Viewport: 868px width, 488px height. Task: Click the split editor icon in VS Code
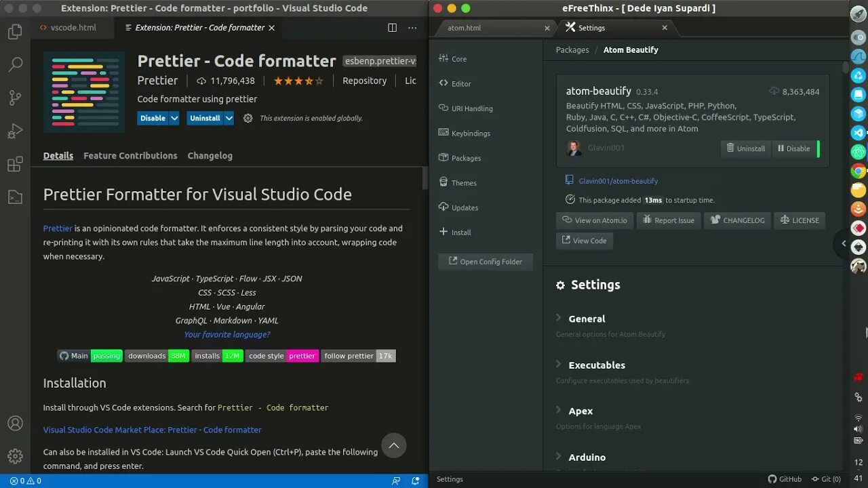(392, 28)
